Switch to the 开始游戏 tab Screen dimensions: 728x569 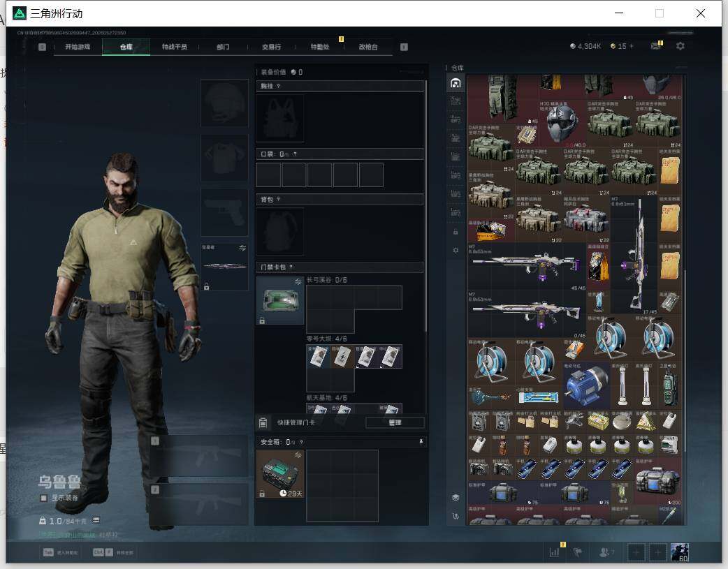coord(78,47)
